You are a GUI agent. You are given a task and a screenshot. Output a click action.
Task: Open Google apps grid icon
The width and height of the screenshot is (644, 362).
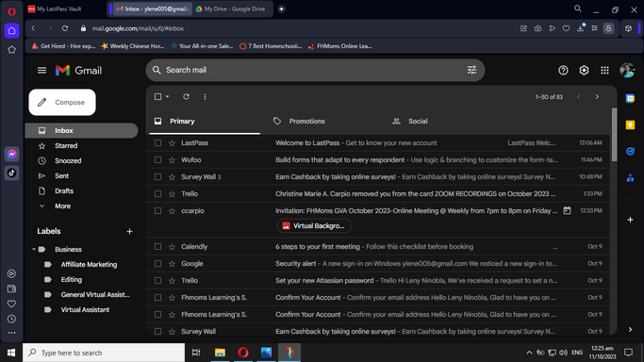pos(604,71)
